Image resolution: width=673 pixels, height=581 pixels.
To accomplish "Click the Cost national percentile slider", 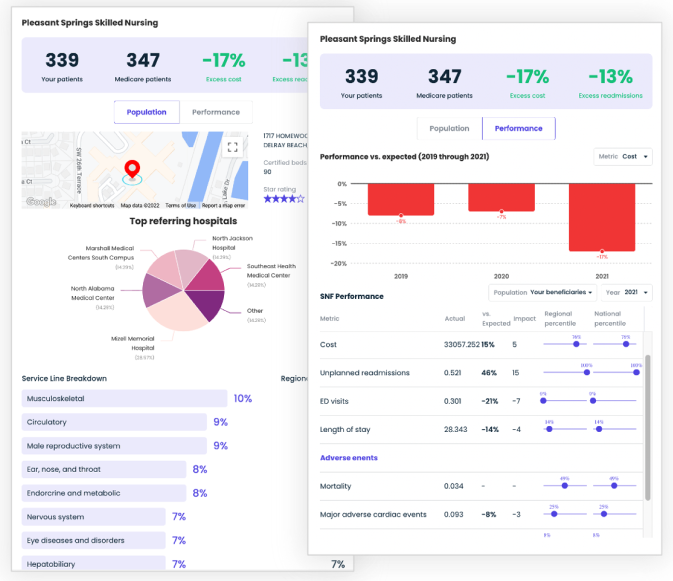I will [615, 344].
